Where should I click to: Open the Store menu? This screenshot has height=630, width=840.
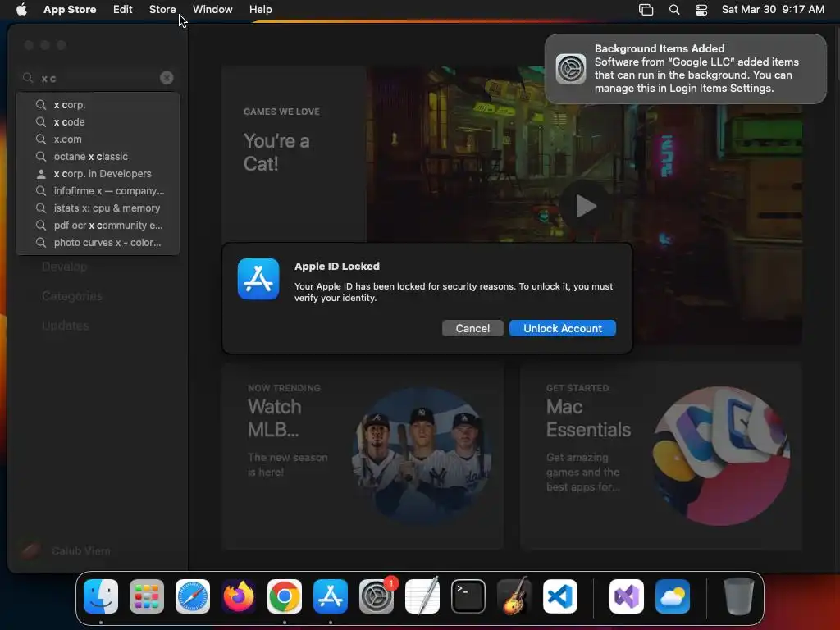point(162,9)
